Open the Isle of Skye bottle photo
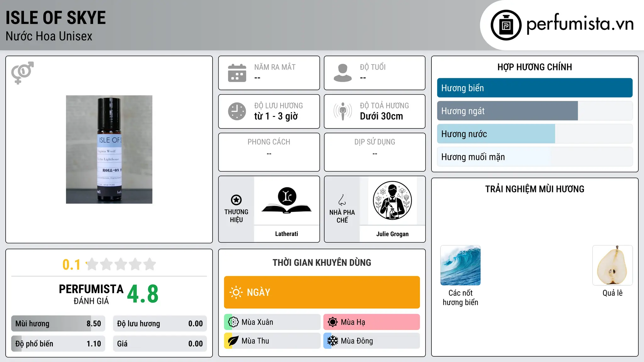 109,150
